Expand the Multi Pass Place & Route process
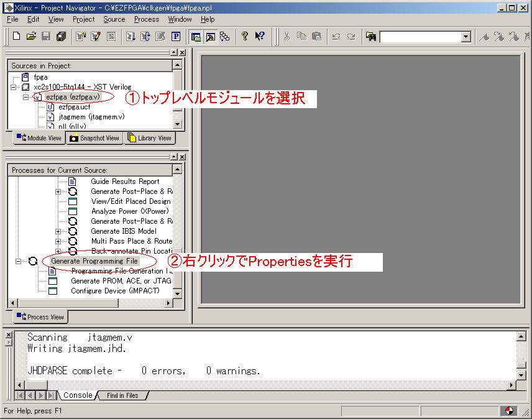This screenshot has width=532, height=419. click(58, 241)
